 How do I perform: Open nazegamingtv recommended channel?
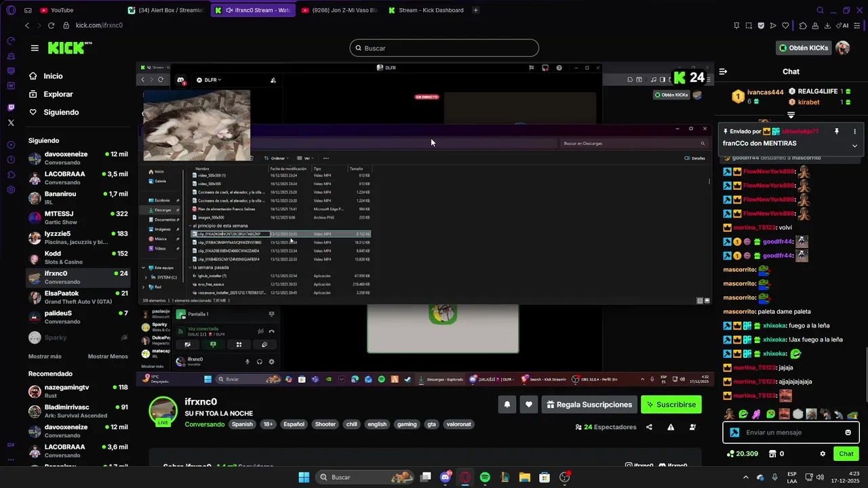pos(78,391)
